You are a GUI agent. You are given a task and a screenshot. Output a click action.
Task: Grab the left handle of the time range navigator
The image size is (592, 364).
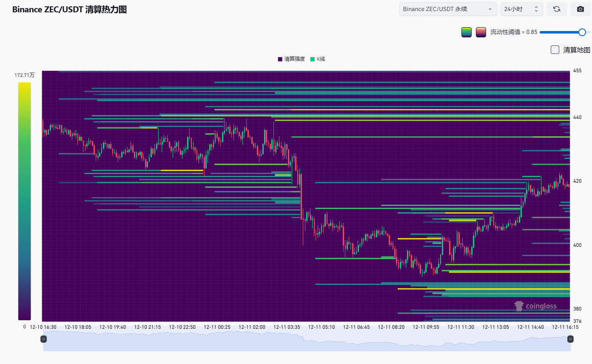[43, 339]
